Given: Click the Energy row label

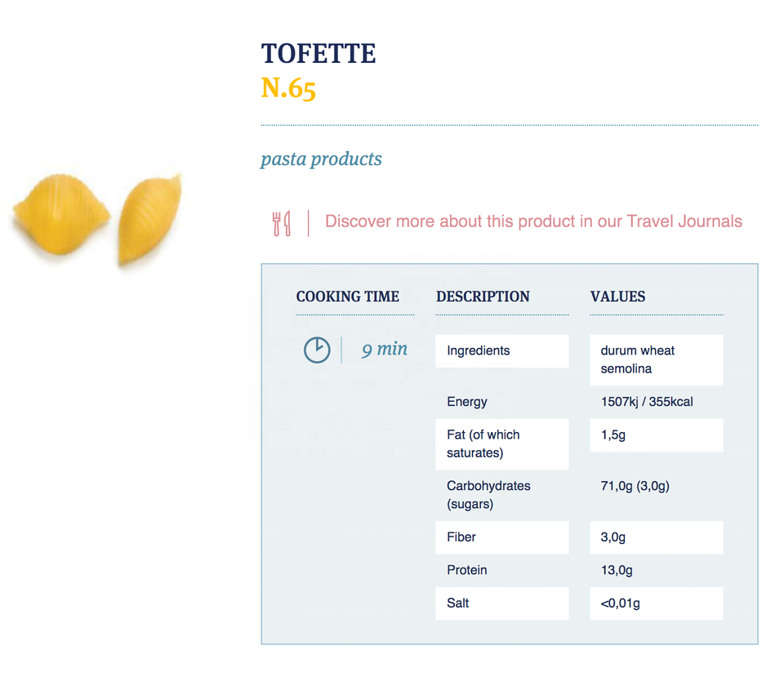Looking at the screenshot, I should point(467,402).
